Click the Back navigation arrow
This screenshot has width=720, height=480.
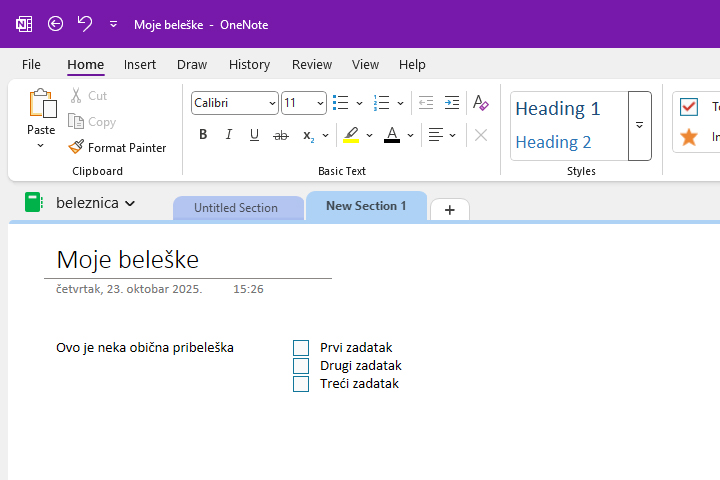click(55, 24)
